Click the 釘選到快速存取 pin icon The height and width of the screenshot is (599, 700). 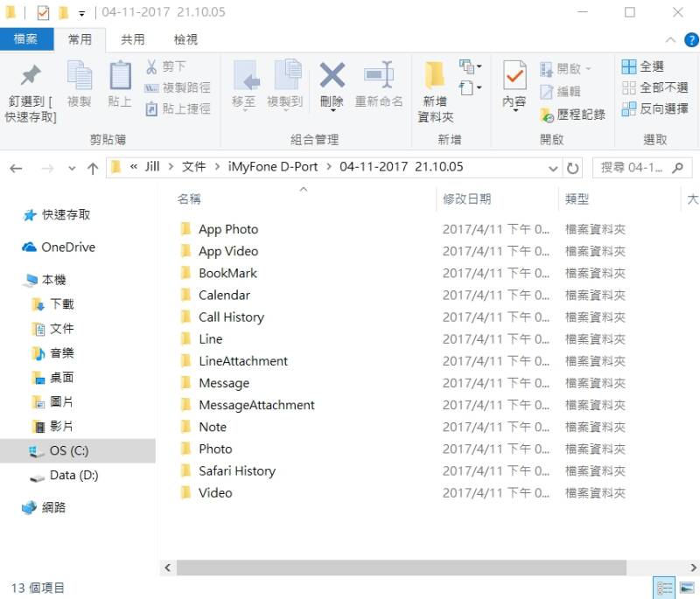click(31, 75)
